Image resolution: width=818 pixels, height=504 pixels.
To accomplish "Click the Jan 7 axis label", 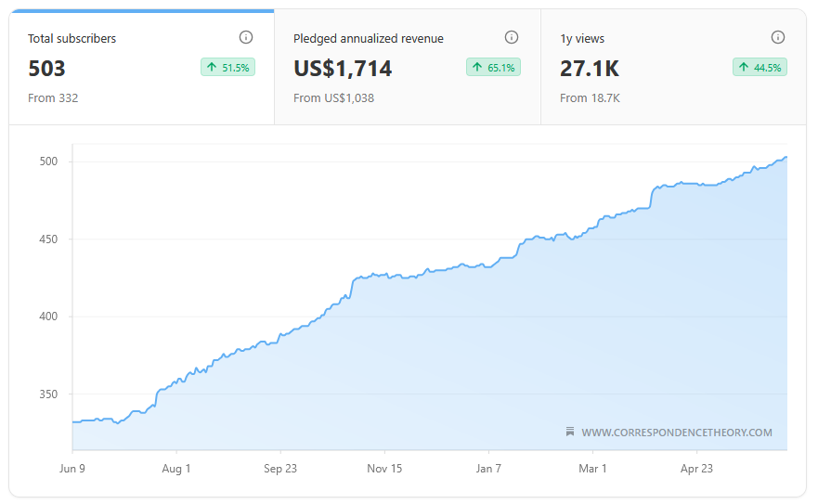I will (488, 469).
